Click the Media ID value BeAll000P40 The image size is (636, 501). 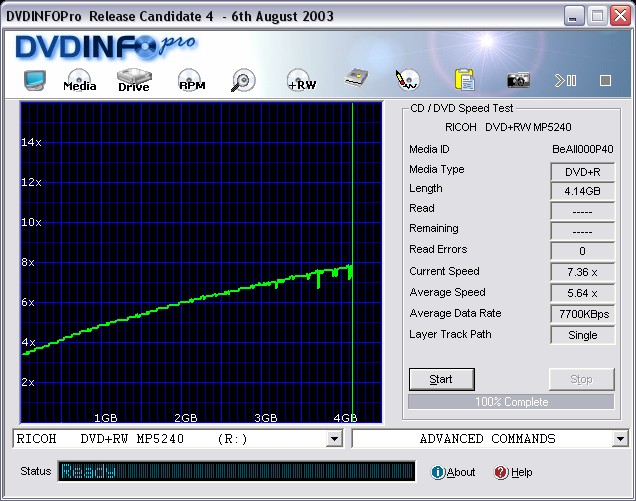(x=582, y=149)
